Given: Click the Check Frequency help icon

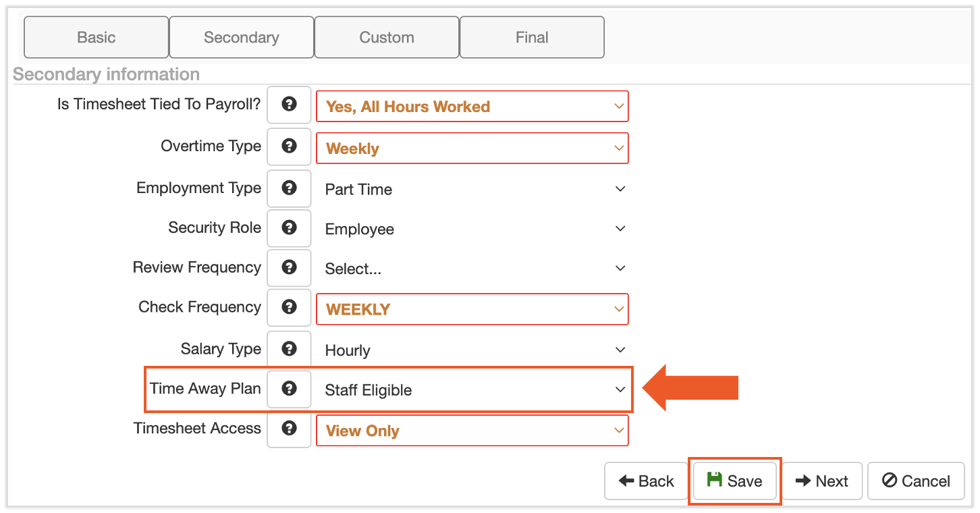Looking at the screenshot, I should (289, 308).
